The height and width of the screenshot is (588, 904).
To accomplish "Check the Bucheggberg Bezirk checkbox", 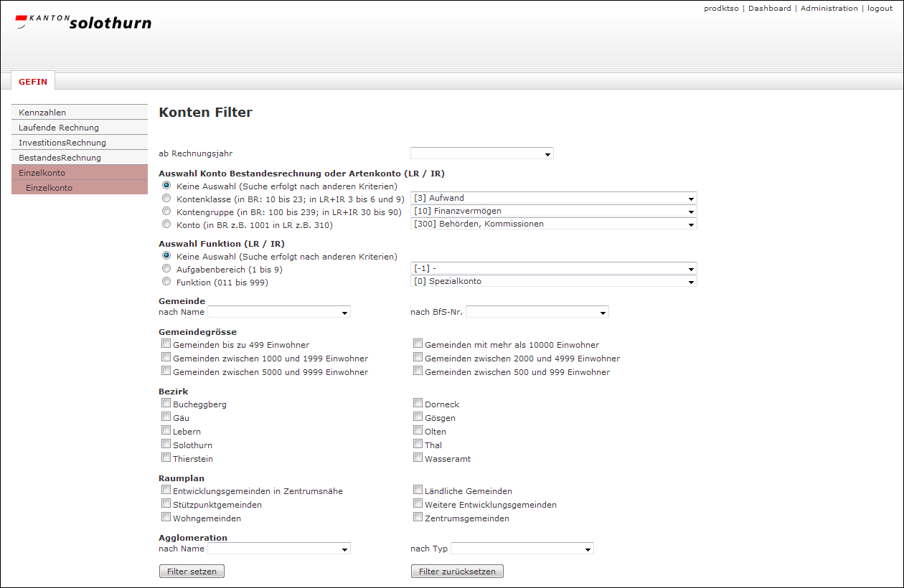I will [x=166, y=404].
